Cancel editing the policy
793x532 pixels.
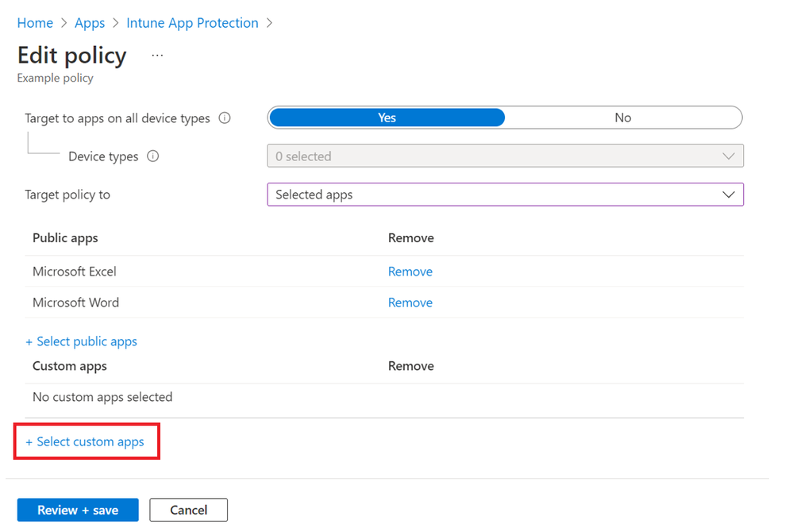188,510
